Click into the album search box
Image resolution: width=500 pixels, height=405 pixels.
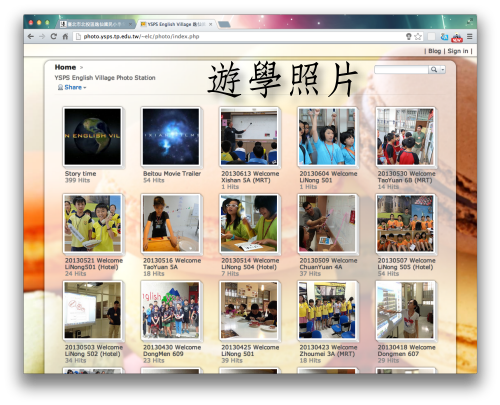pyautogui.click(x=401, y=69)
